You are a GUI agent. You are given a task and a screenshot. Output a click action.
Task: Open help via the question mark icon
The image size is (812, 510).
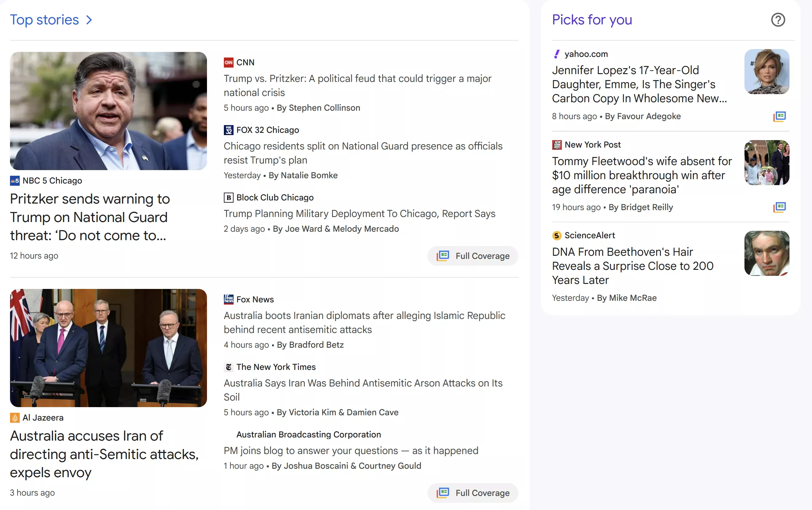coord(778,20)
